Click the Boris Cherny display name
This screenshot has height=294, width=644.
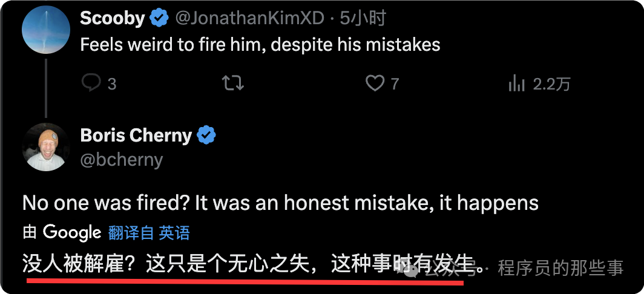click(136, 136)
